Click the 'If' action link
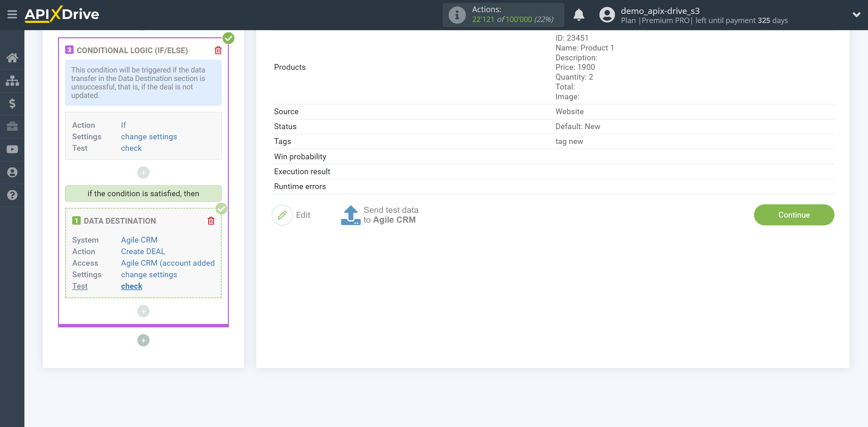Viewport: 868px width, 427px height. (123, 125)
